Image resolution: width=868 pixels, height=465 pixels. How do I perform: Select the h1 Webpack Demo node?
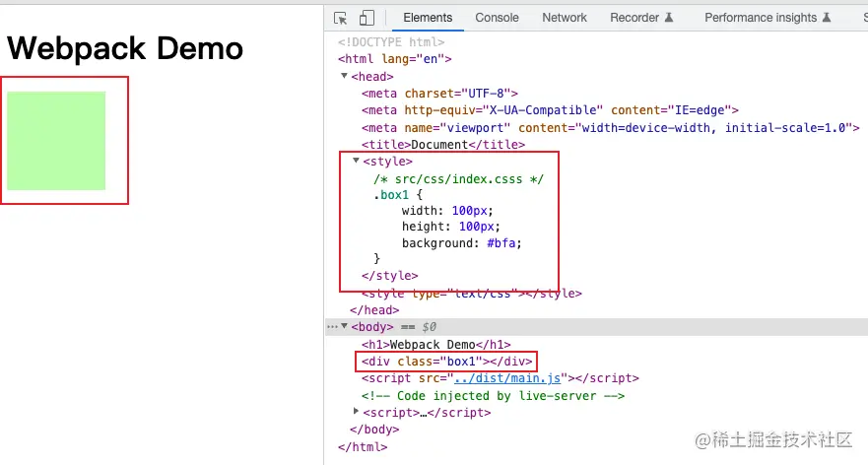(x=436, y=345)
